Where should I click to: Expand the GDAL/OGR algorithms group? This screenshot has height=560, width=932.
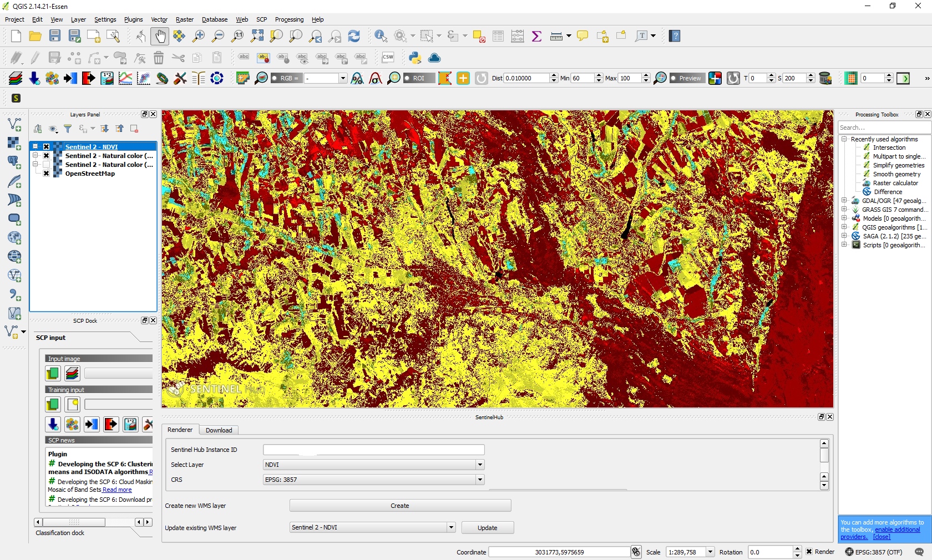click(844, 201)
